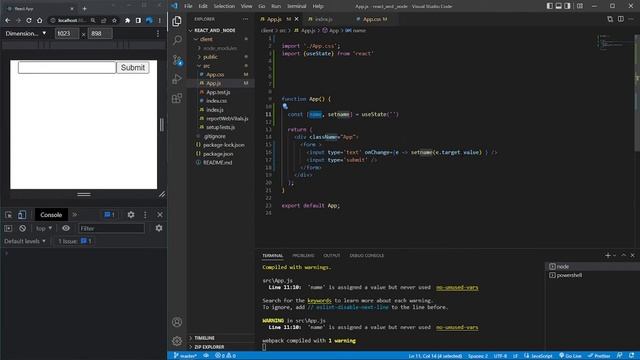Click the split editor right icon
Viewport: 640px width, 360px height.
point(620,19)
